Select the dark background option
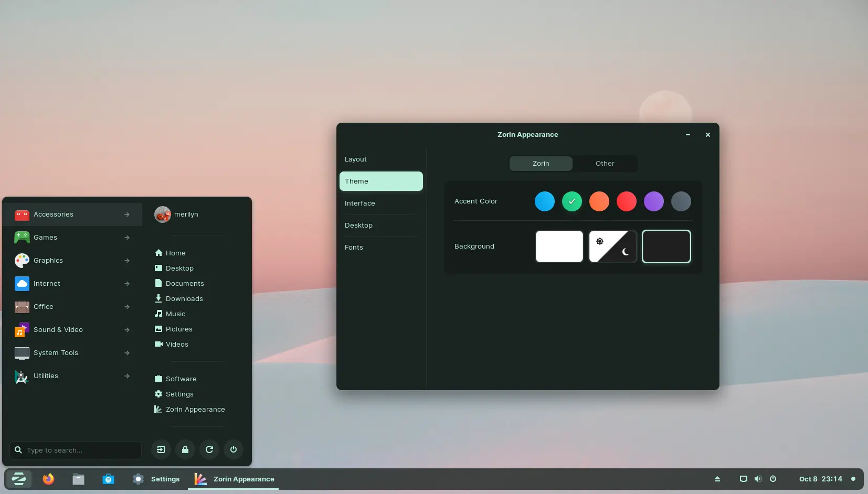This screenshot has height=494, width=868. (666, 246)
